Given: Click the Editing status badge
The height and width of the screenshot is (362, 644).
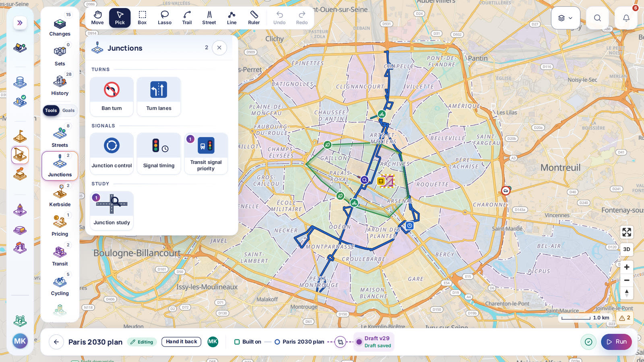Looking at the screenshot, I should [142, 342].
